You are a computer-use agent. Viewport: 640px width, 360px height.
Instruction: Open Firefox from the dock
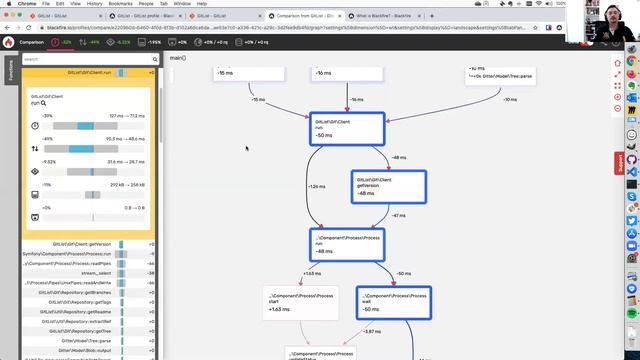tap(632, 73)
